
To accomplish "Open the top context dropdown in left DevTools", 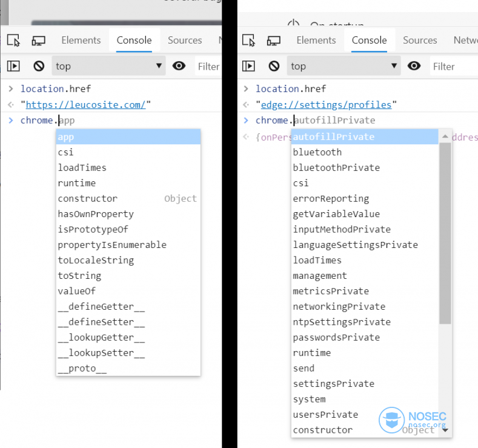I will point(108,66).
